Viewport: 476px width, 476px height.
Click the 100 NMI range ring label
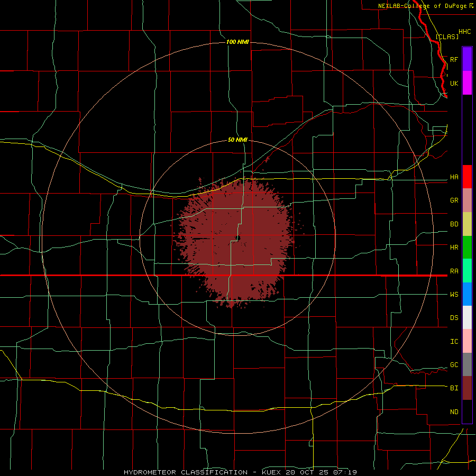[237, 42]
